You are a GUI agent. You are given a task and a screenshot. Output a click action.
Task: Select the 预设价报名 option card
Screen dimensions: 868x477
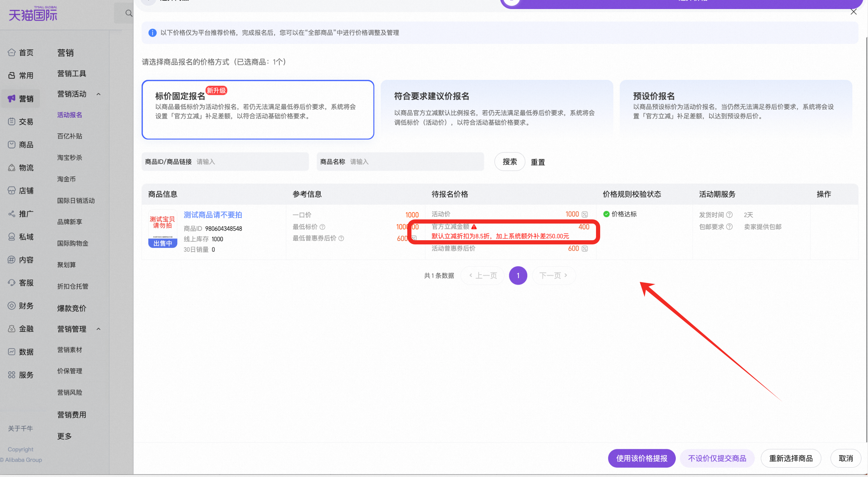pos(736,110)
